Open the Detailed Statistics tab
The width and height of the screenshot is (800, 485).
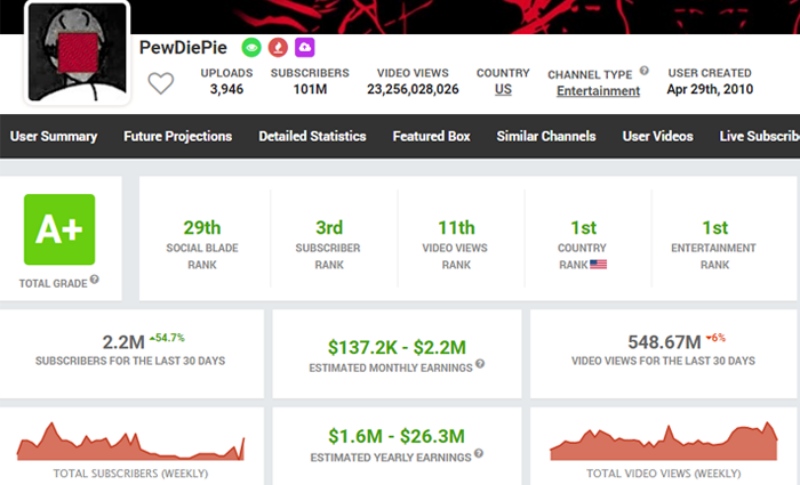point(312,136)
